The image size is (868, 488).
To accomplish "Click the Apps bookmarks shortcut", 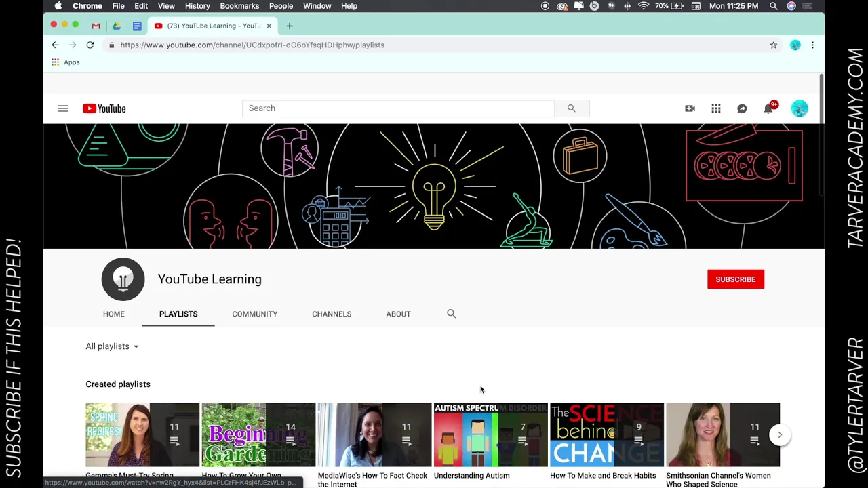I will click(x=65, y=62).
